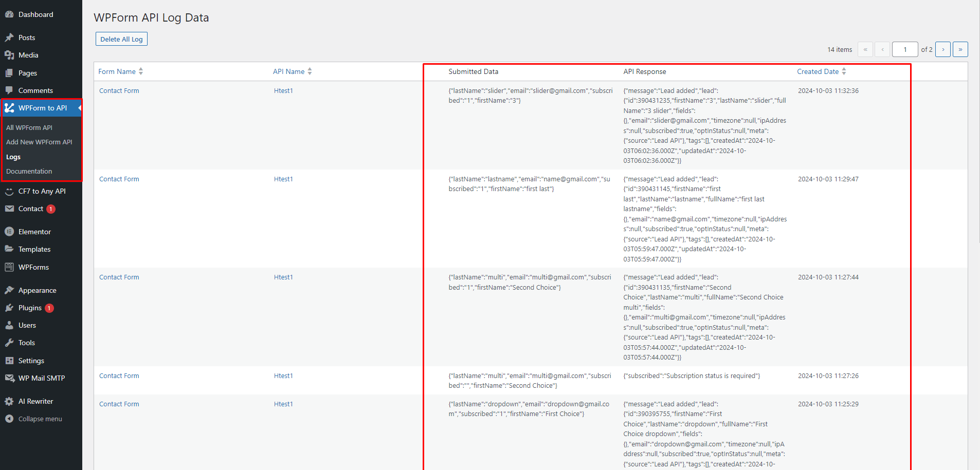Open Plugins via the plug icon
The height and width of the screenshot is (470, 980).
pos(9,307)
